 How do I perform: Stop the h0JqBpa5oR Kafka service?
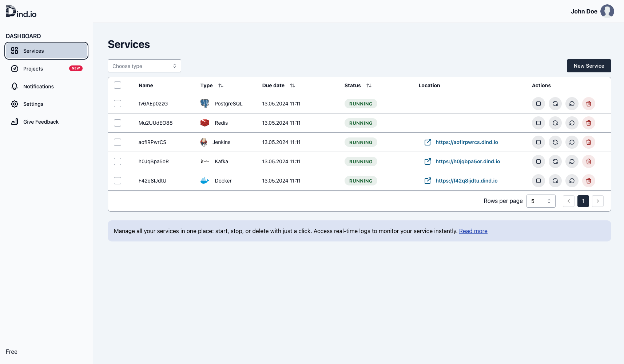click(x=538, y=161)
